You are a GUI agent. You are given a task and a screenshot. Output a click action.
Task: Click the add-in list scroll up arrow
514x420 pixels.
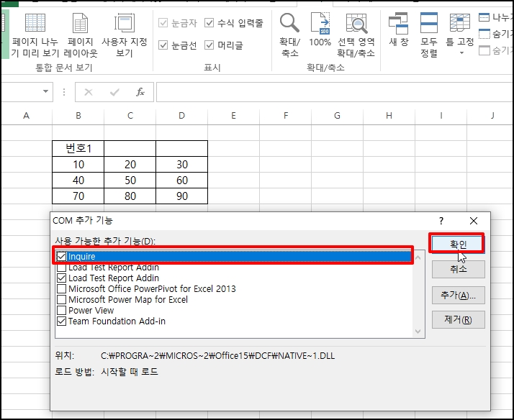tap(418, 258)
